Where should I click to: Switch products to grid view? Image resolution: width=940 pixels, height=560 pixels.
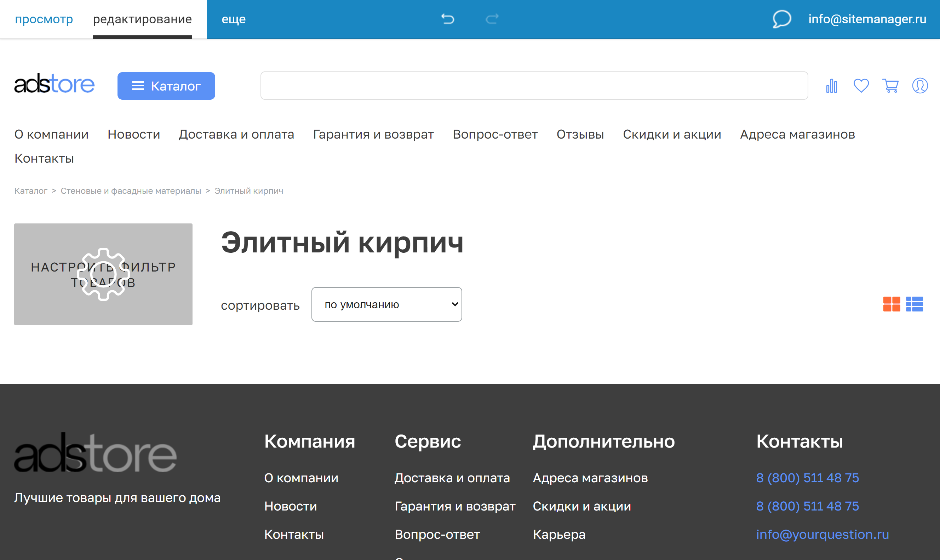point(893,304)
